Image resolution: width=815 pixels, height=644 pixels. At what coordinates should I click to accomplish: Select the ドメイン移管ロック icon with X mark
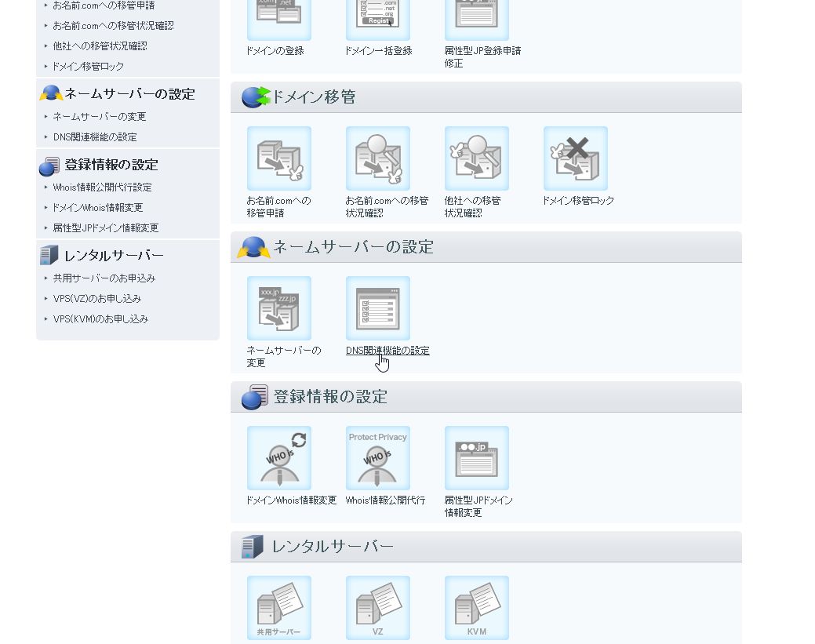point(576,158)
